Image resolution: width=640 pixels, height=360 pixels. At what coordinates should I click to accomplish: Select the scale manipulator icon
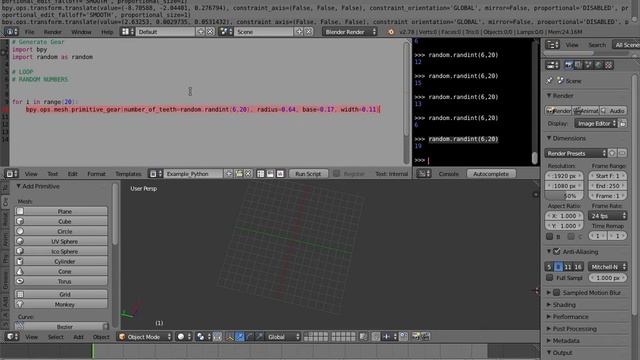pos(259,337)
